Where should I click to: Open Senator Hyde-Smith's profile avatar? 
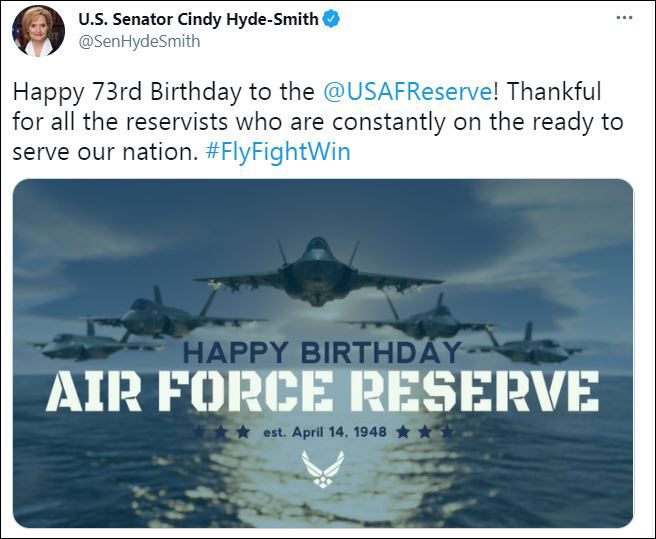point(37,30)
